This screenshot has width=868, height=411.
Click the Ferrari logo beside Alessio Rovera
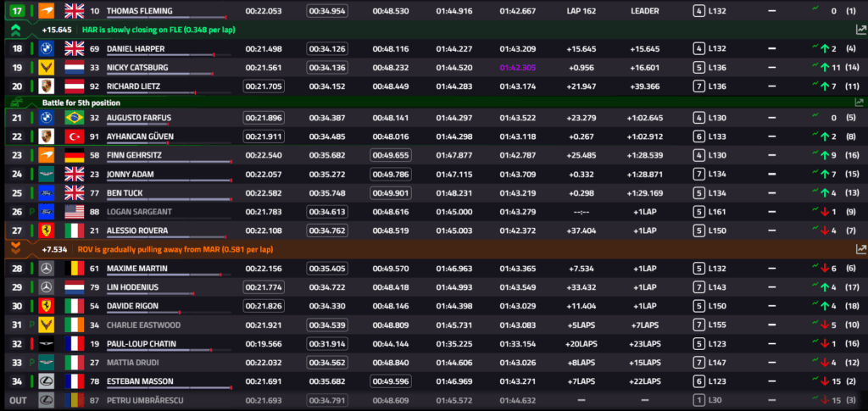coord(47,230)
